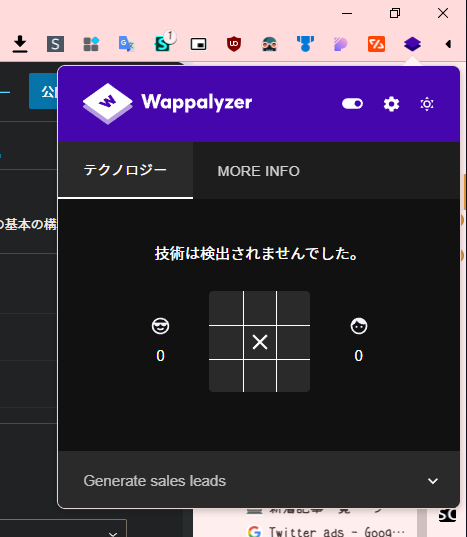The width and height of the screenshot is (467, 537).
Task: Click the Wappalyzer toolbar extension icon
Action: click(x=412, y=44)
